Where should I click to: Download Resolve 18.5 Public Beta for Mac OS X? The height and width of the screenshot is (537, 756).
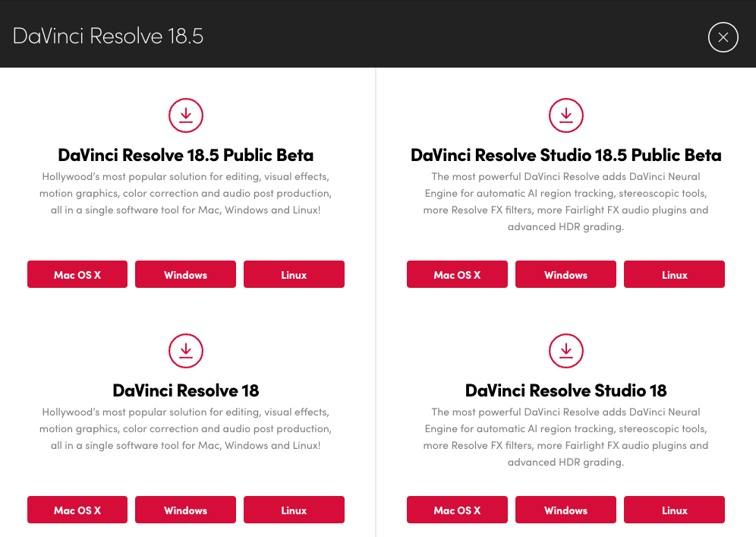point(77,275)
